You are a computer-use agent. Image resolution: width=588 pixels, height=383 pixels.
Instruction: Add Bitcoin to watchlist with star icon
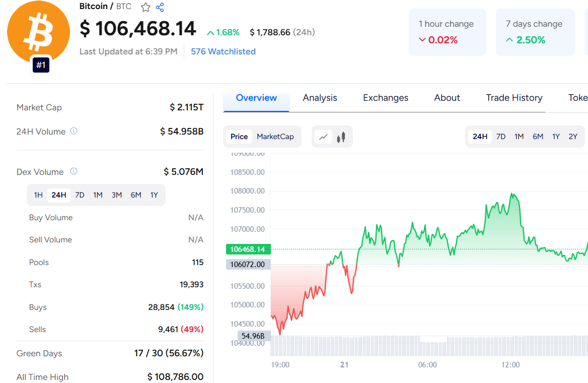click(x=145, y=7)
